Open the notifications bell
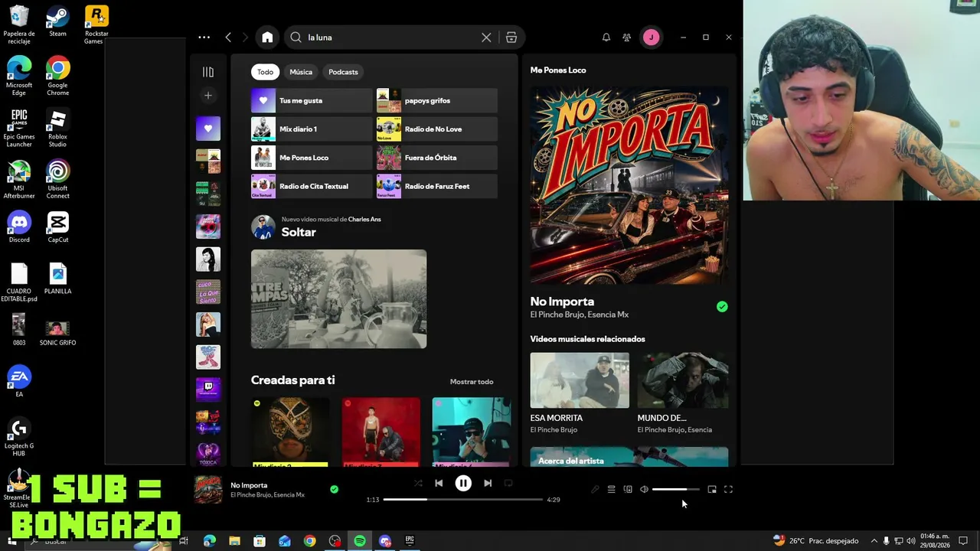This screenshot has width=980, height=551. tap(606, 37)
